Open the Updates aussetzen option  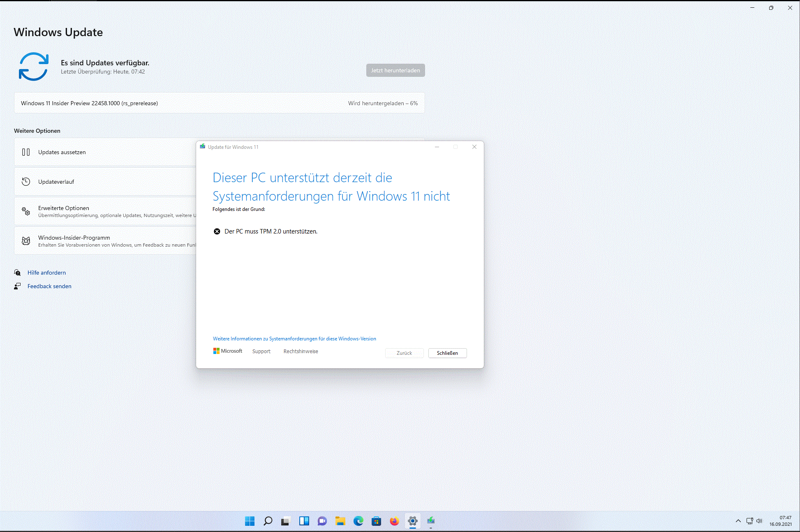click(105, 152)
